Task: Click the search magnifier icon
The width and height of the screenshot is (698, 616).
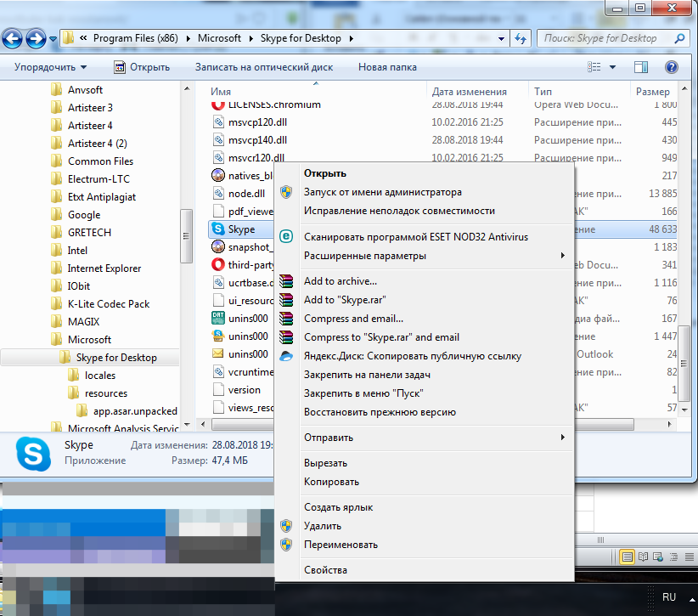Action: pyautogui.click(x=679, y=38)
